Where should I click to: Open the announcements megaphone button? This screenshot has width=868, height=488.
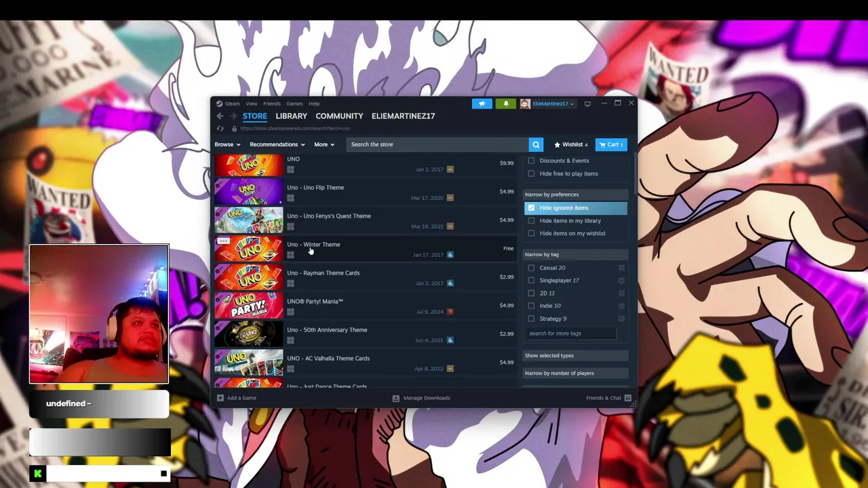click(482, 104)
